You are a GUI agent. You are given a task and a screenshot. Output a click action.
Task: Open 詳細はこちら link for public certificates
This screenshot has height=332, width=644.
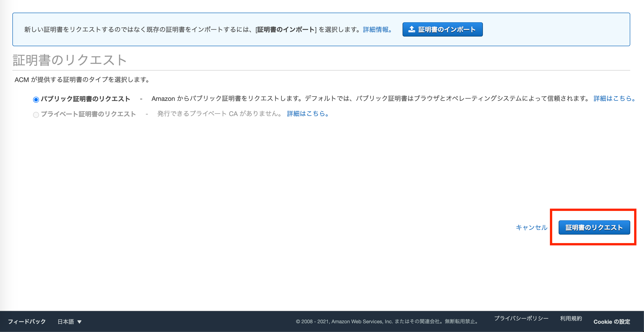(x=614, y=99)
